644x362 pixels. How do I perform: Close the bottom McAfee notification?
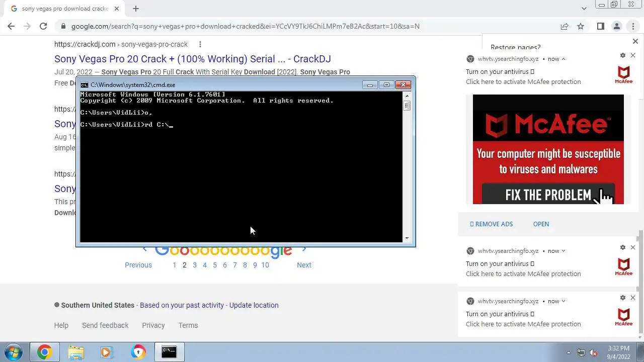pos(633,298)
